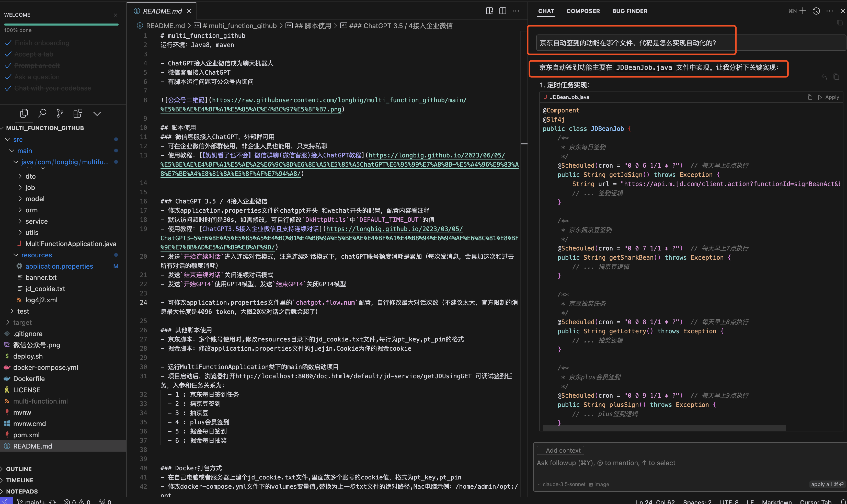Open Search in the sidebar
847x504 pixels.
pos(42,113)
